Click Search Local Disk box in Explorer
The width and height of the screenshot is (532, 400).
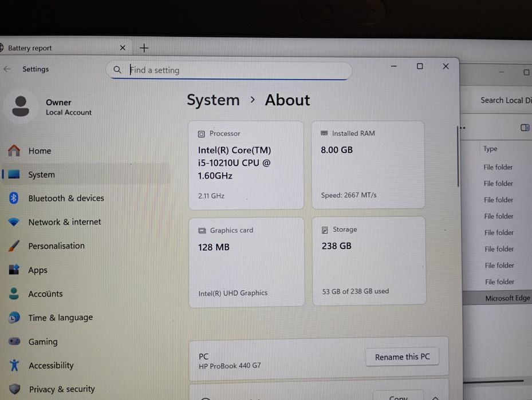click(503, 100)
